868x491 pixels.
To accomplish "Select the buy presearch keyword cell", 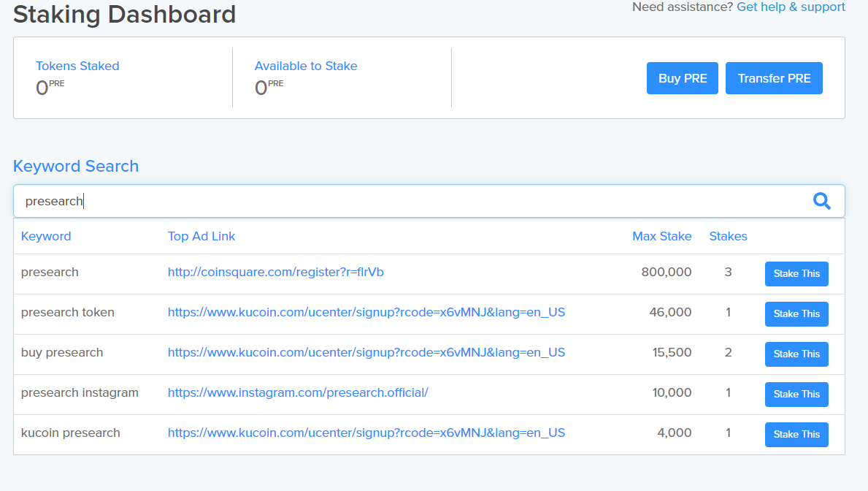I will click(62, 352).
